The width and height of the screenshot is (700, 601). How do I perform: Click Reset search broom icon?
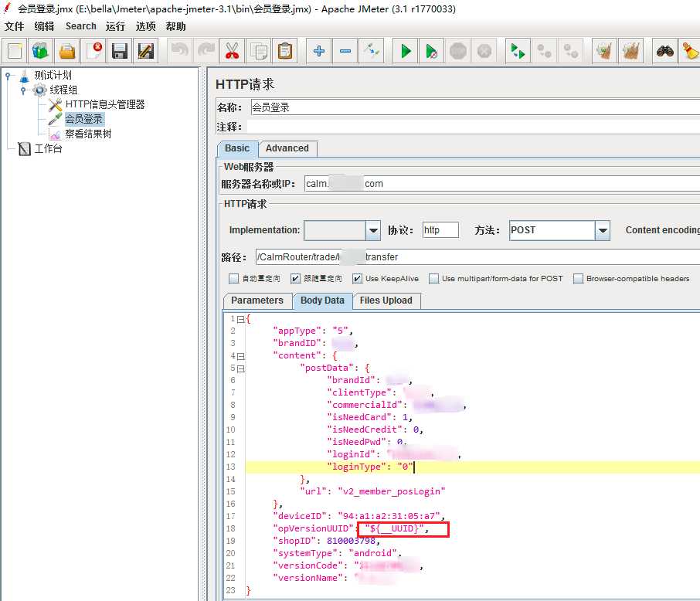pyautogui.click(x=690, y=51)
